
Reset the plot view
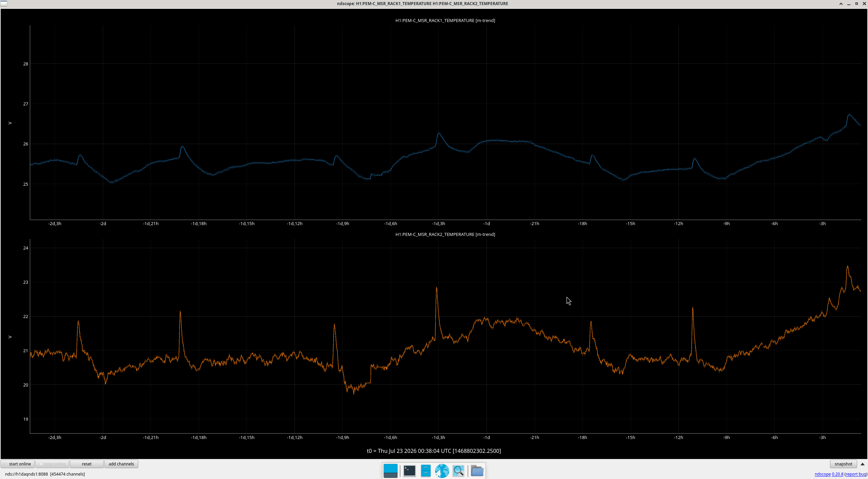[86, 464]
